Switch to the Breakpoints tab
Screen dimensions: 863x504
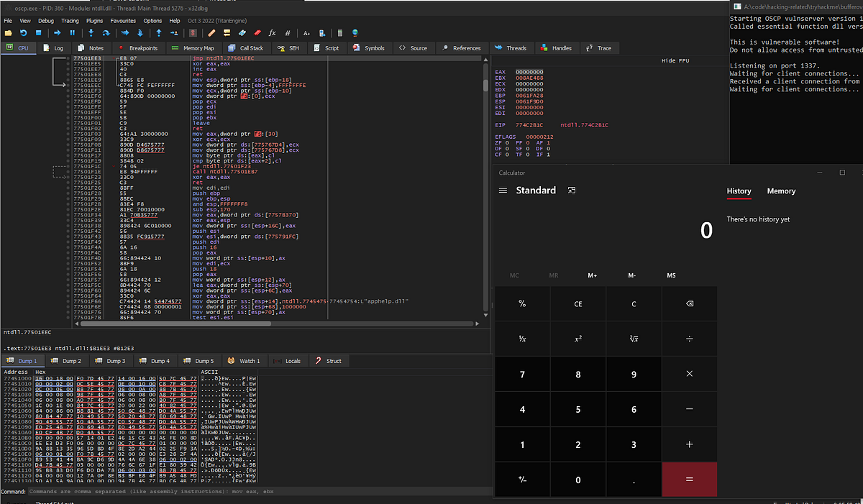138,48
